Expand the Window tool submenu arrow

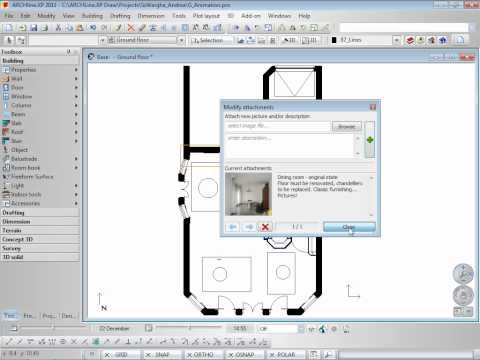pyautogui.click(x=76, y=97)
